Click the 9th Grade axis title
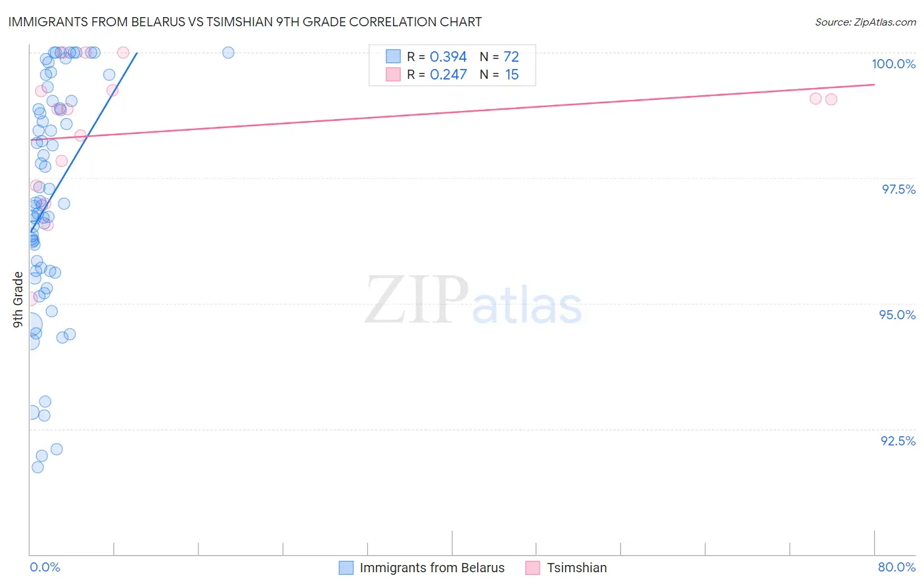This screenshot has height=586, width=924. pyautogui.click(x=18, y=300)
